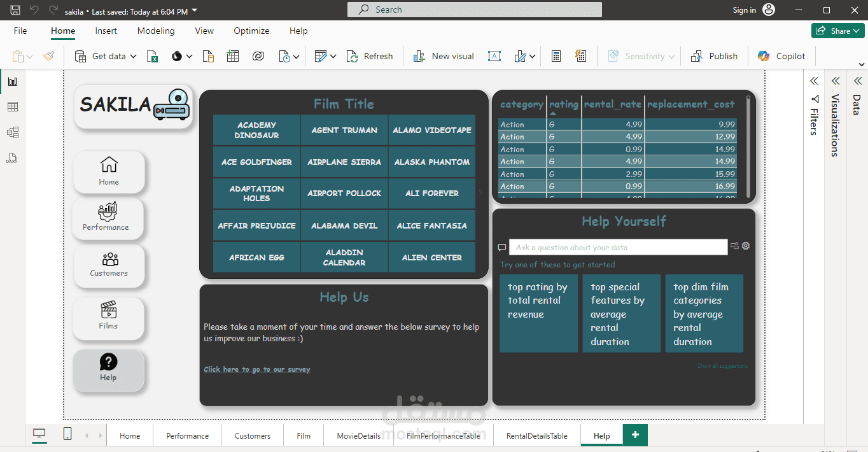Choose suggestion 'top rating by total rental revenue'

[538, 313]
